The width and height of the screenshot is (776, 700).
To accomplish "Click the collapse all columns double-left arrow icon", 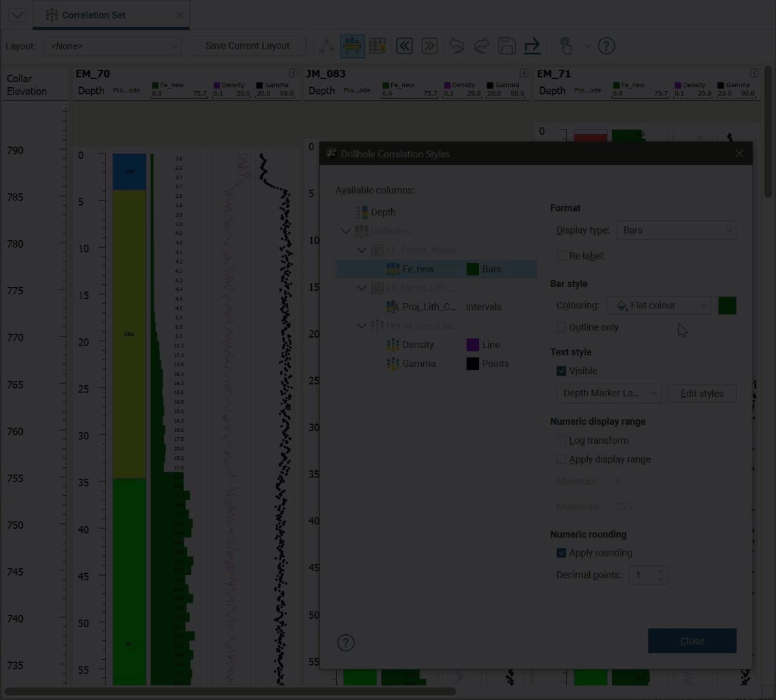I will point(404,46).
